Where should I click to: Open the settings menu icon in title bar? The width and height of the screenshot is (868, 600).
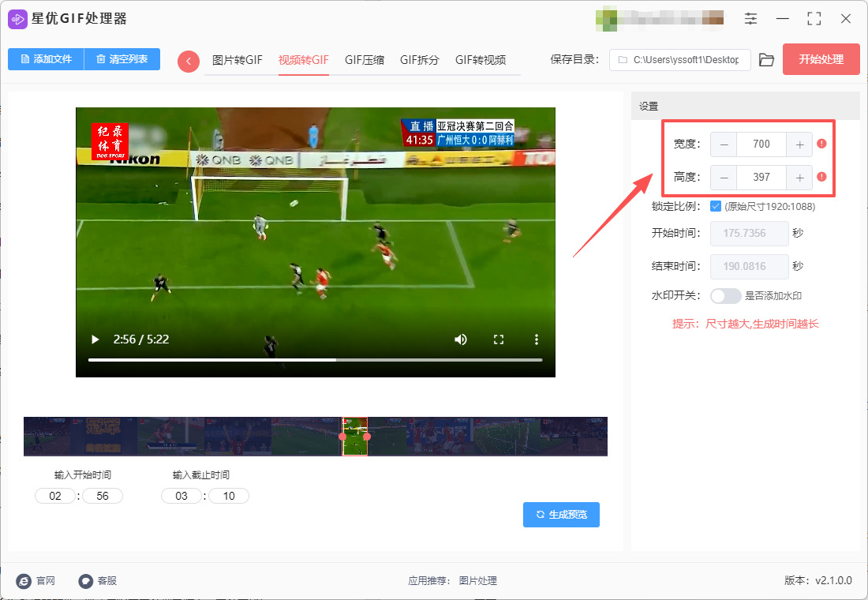point(750,19)
